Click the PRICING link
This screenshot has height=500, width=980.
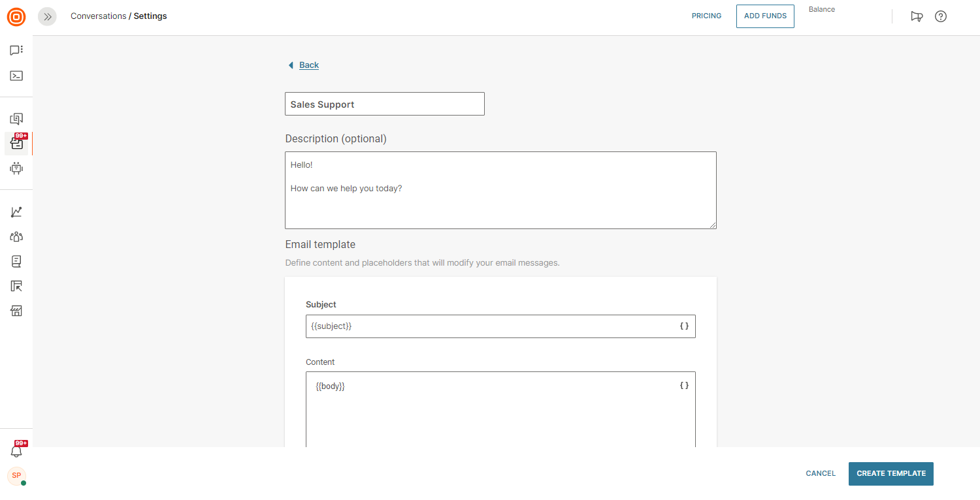706,16
